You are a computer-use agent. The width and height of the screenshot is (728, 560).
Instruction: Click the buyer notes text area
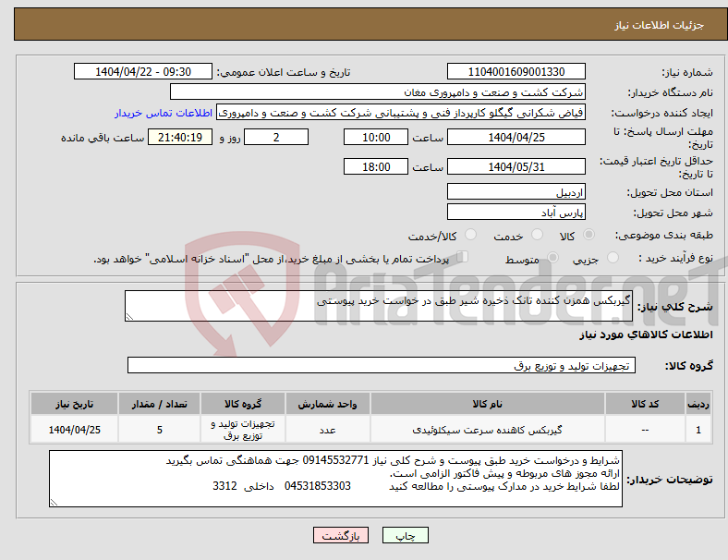pos(335,479)
